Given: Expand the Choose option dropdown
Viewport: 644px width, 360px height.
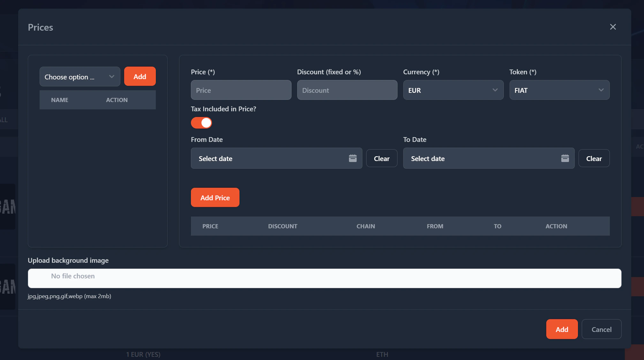Looking at the screenshot, I should pyautogui.click(x=80, y=77).
